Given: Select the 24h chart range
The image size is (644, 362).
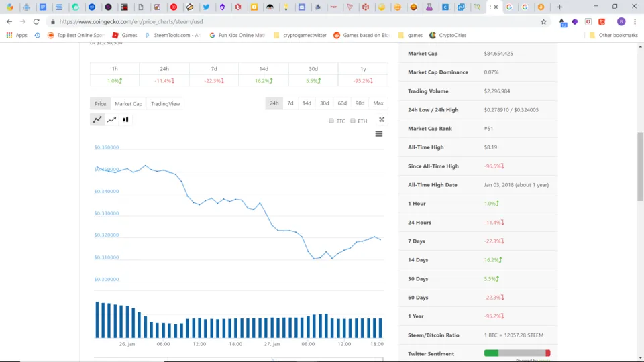Looking at the screenshot, I should tap(274, 103).
